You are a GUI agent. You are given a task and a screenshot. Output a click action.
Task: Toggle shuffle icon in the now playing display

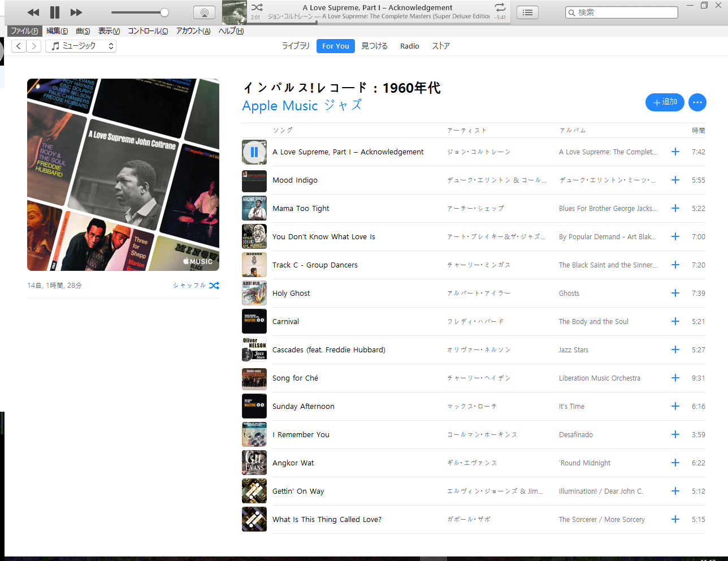[257, 7]
